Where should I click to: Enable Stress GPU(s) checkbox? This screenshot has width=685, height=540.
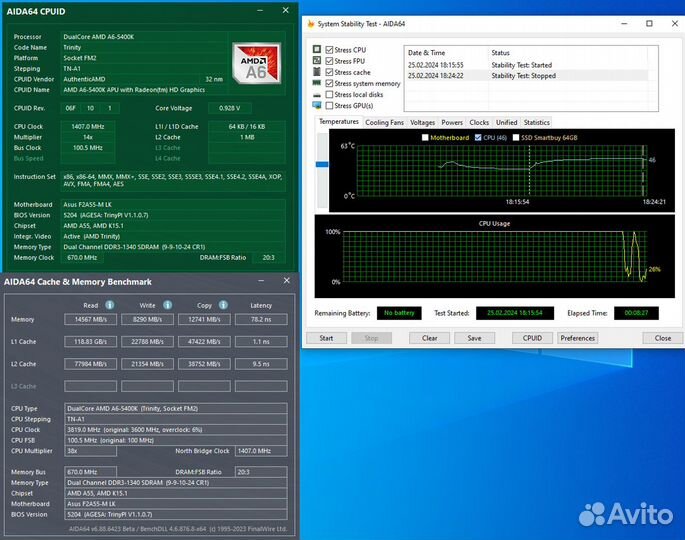(329, 105)
